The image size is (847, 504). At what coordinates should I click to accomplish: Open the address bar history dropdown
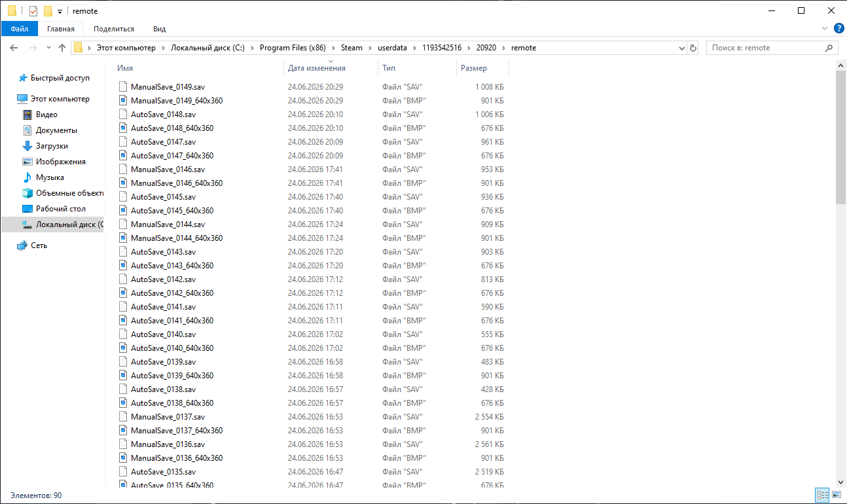[681, 48]
